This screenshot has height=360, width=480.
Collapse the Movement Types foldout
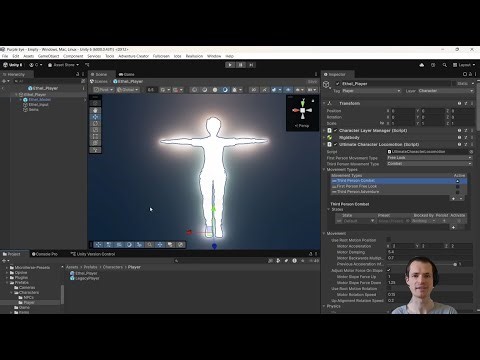pos(324,169)
